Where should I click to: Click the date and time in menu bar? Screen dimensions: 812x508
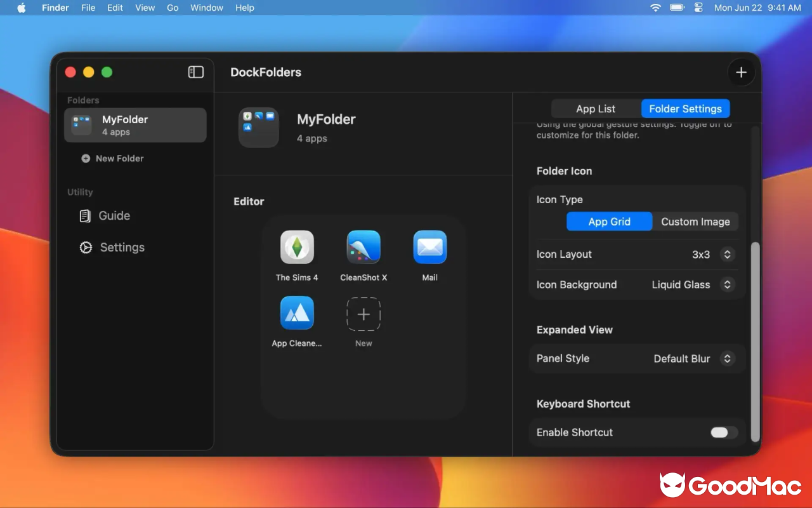757,8
